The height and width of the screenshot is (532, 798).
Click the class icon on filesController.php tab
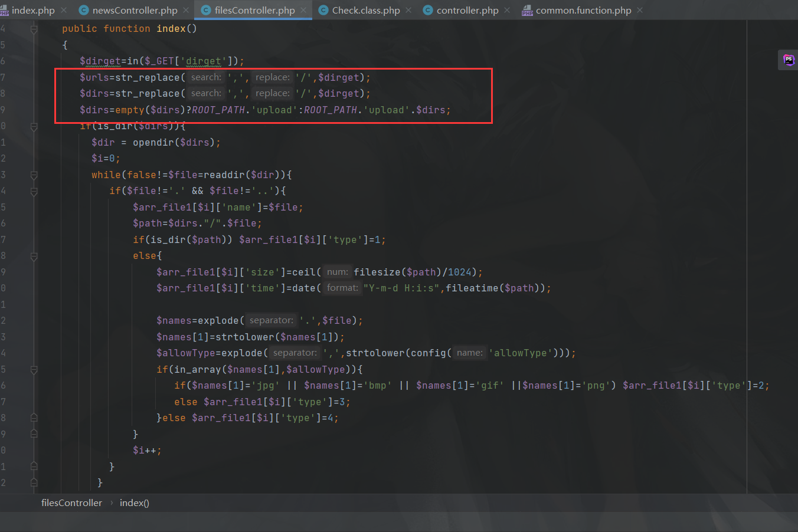(205, 10)
